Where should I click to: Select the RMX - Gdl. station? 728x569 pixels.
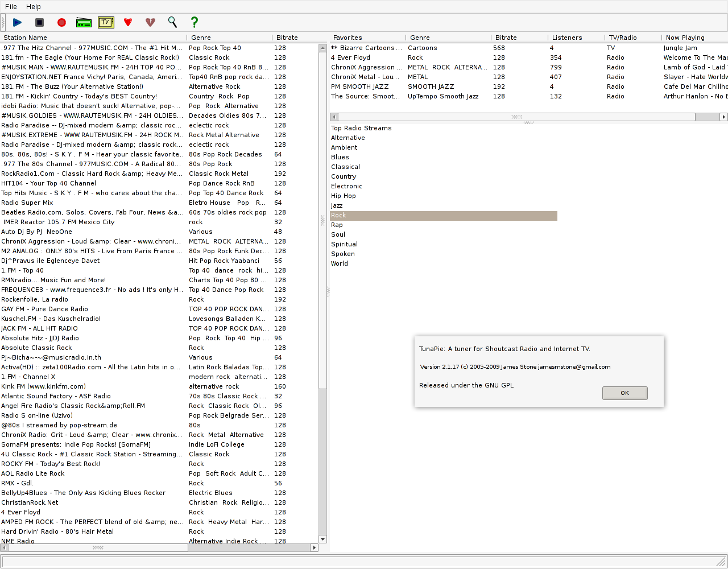(x=159, y=483)
